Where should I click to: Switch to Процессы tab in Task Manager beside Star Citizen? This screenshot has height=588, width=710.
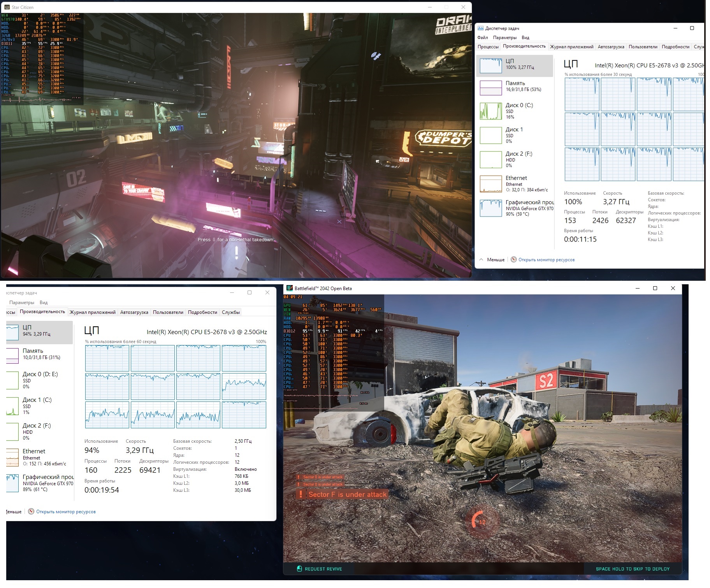(488, 47)
